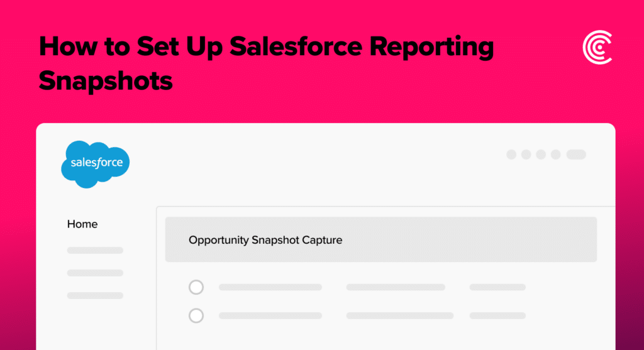
Task: Click the Coefficient spiral logo
Action: [x=597, y=47]
